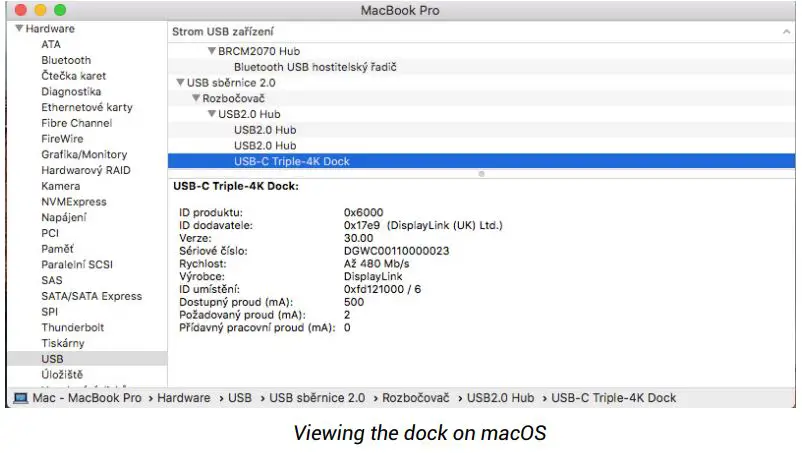Select SAS in the sidebar

point(52,280)
